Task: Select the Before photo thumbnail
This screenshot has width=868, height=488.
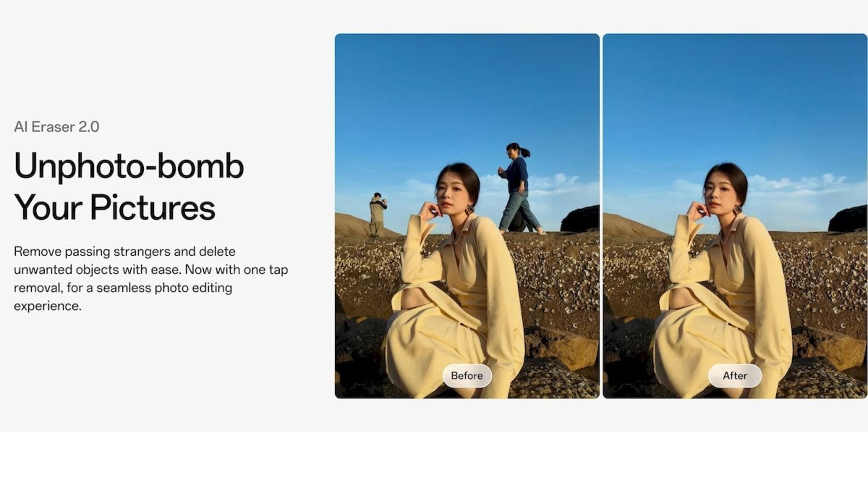Action: pos(467,216)
